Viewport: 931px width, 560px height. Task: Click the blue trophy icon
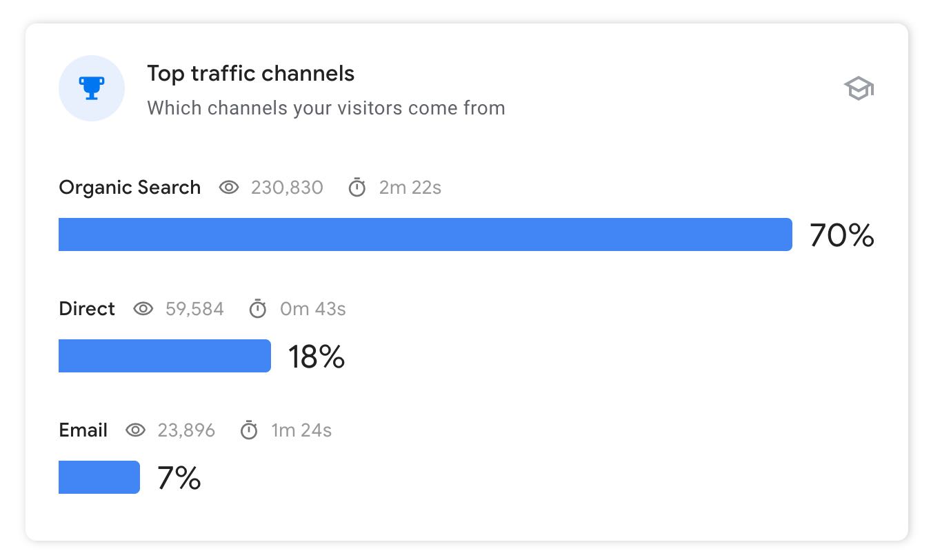pyautogui.click(x=92, y=88)
